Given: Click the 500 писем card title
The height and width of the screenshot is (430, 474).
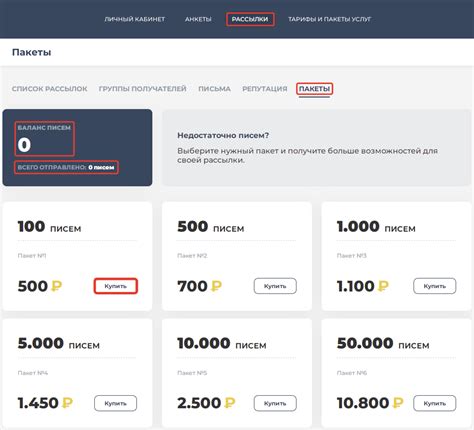Looking at the screenshot, I should coord(211,227).
